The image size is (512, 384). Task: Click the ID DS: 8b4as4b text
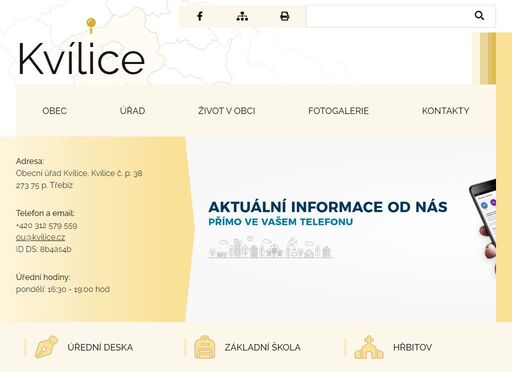[x=44, y=249]
